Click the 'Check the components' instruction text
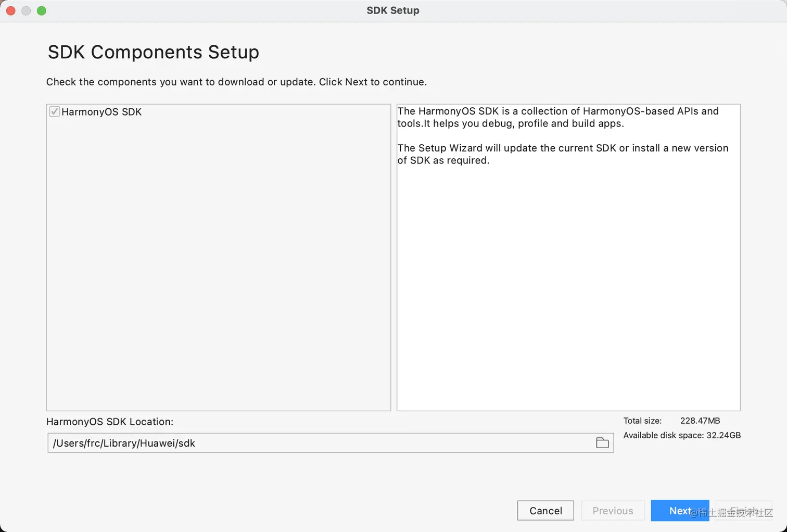 [x=236, y=82]
